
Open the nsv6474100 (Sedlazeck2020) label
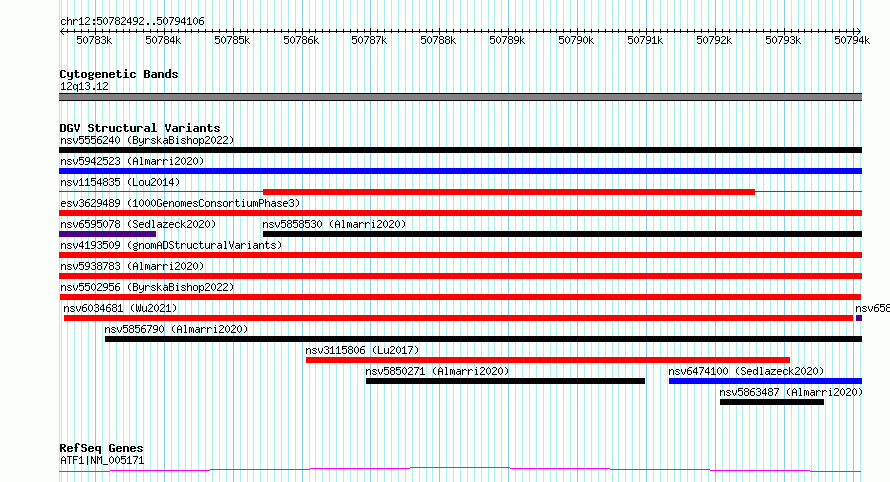(x=746, y=371)
